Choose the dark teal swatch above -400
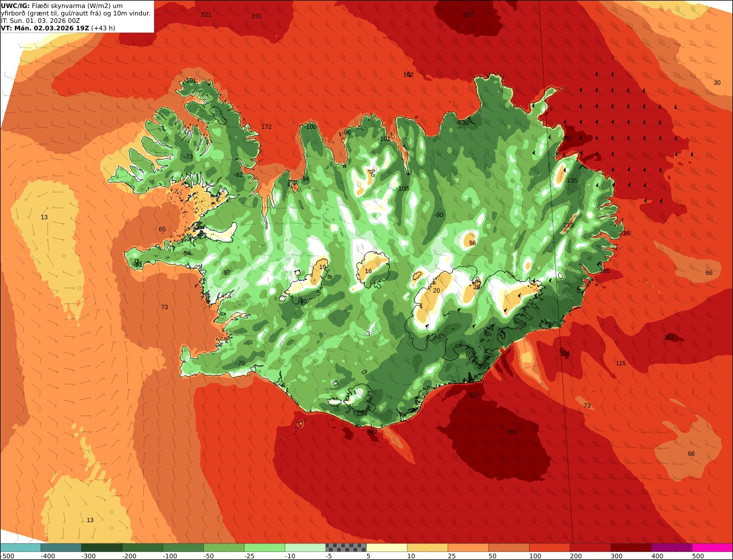Image resolution: width=733 pixels, height=560 pixels. [61, 547]
